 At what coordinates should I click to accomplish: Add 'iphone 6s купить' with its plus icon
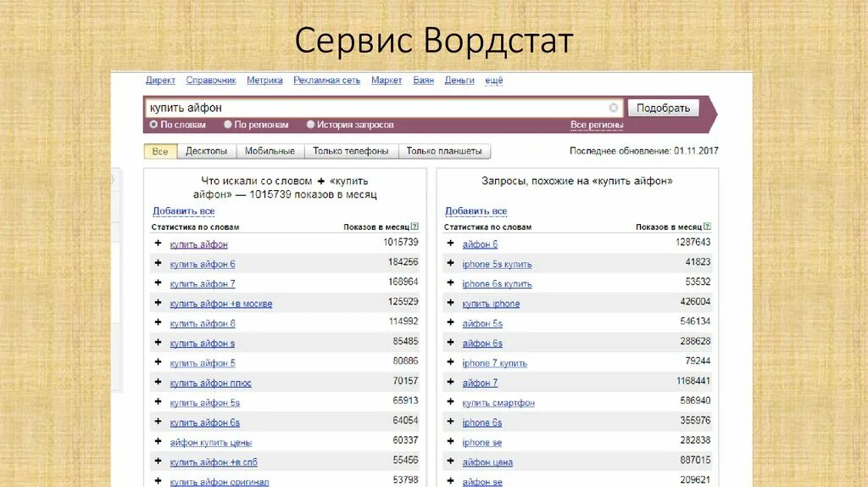pos(451,283)
